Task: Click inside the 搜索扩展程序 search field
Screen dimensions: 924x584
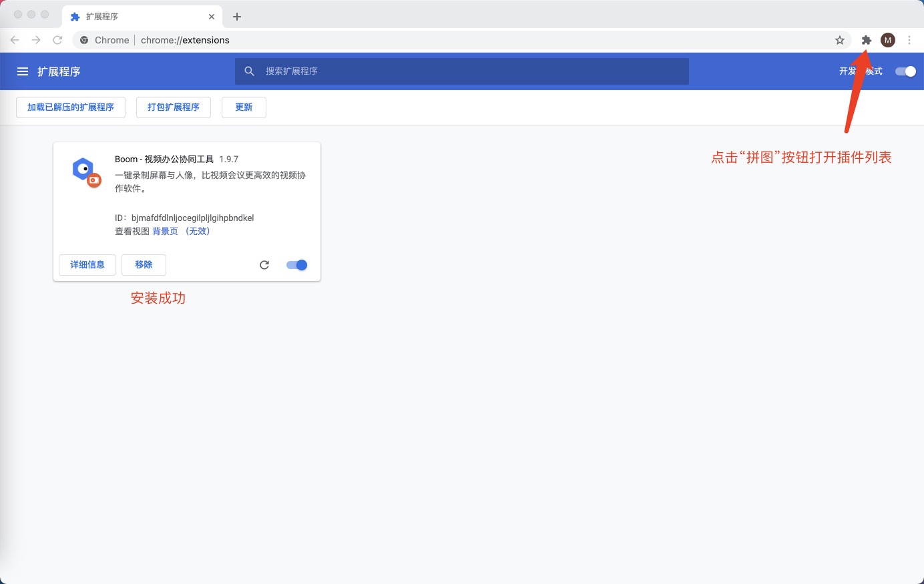Action: coord(401,71)
